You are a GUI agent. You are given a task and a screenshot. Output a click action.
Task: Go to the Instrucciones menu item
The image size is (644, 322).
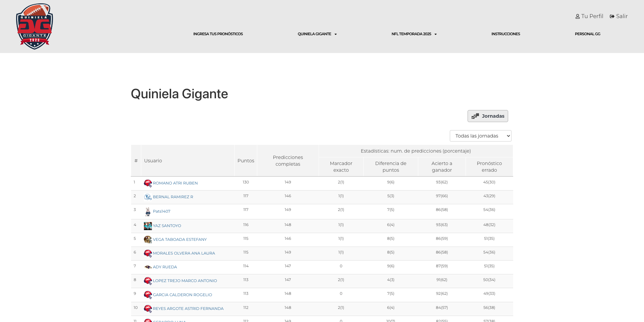(x=505, y=34)
